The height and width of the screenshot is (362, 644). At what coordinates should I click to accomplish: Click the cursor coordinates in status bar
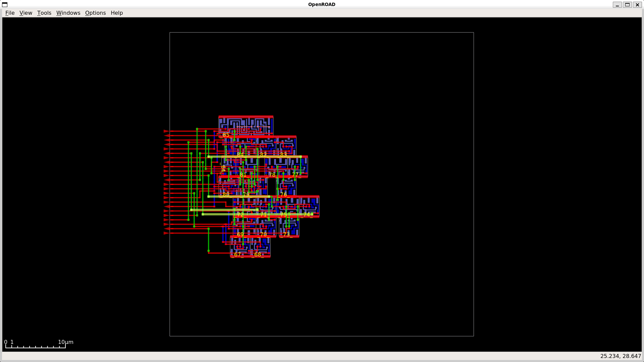620,356
